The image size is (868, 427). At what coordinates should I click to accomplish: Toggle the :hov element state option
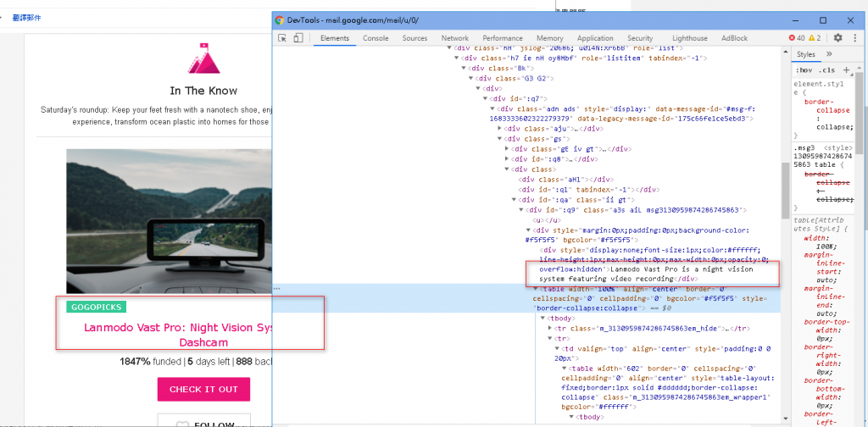point(804,70)
